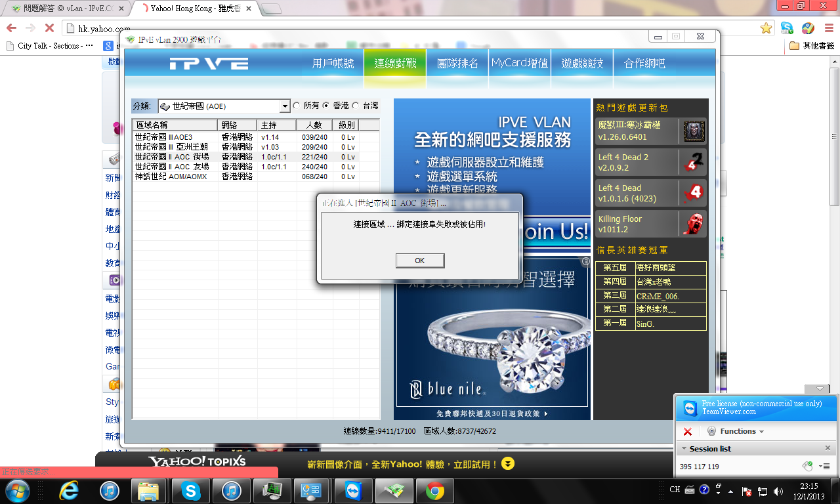This screenshot has height=504, width=840.
Task: Switch to the 連線對戰 tab
Action: [395, 64]
